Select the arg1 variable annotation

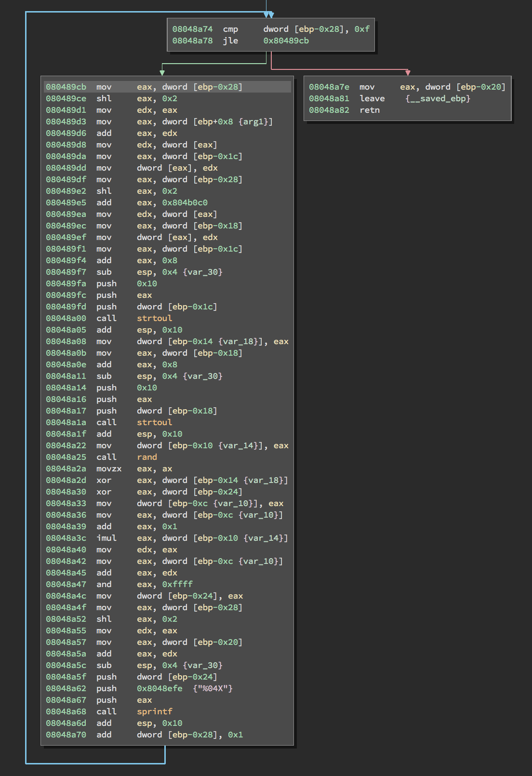(255, 121)
